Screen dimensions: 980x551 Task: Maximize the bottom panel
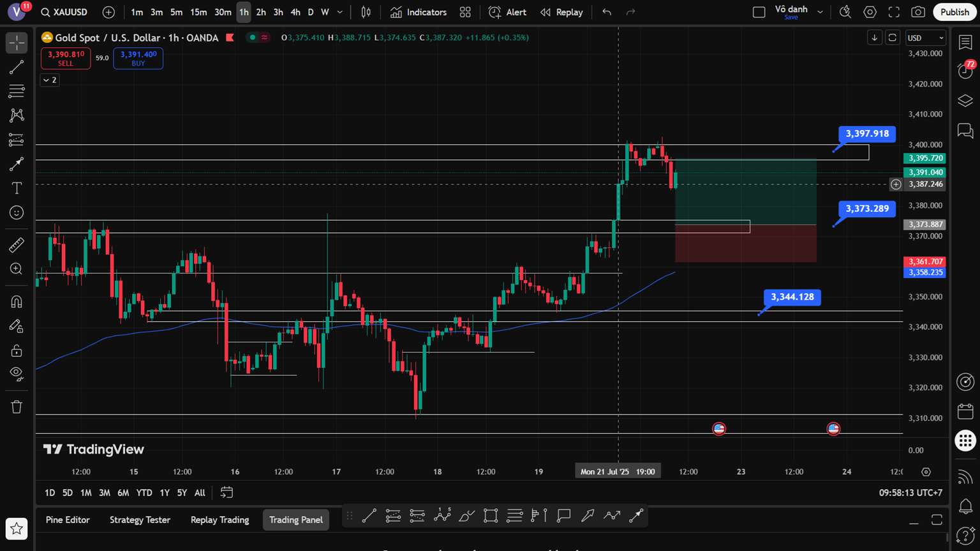pos(937,520)
